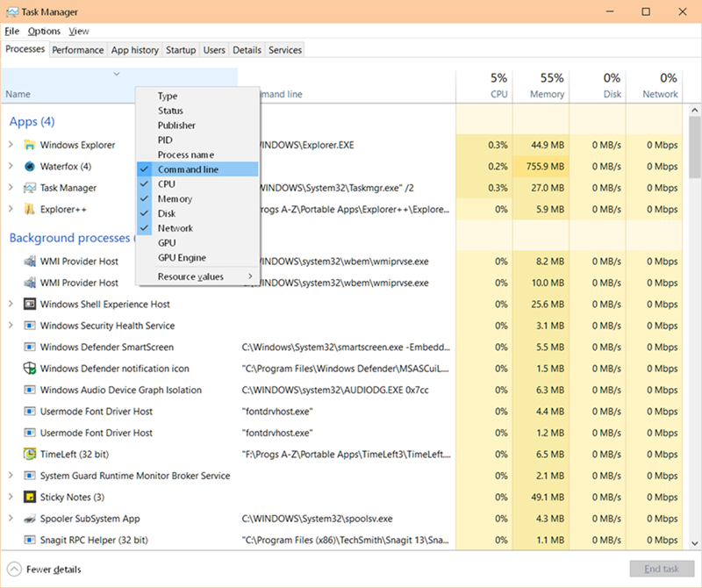Click the Windows Explorer folder icon
This screenshot has width=702, height=588.
[30, 145]
